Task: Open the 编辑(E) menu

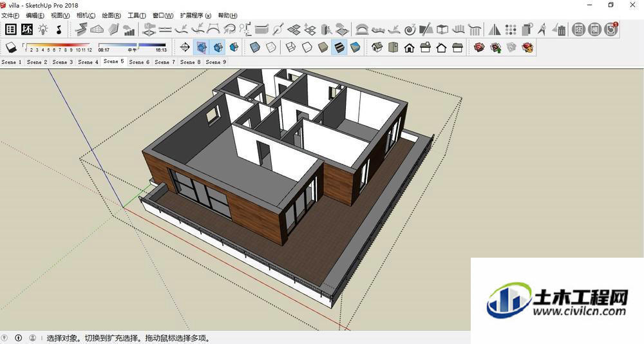Action: pyautogui.click(x=35, y=15)
